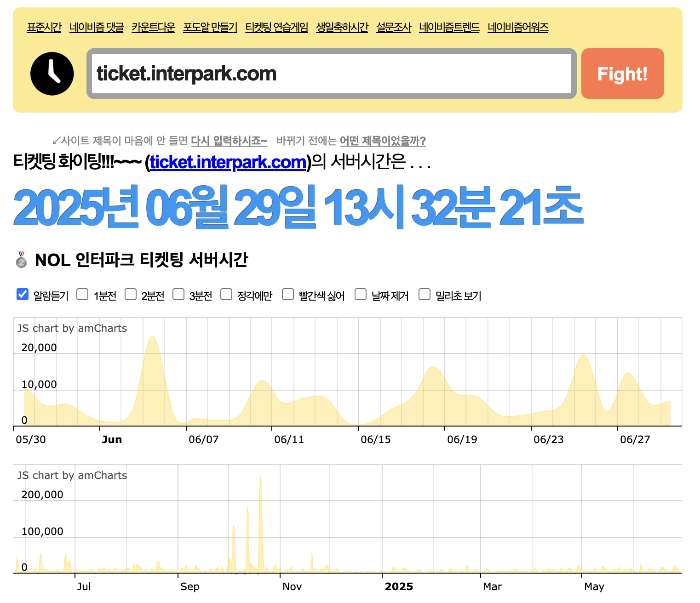Open the 표준시간 menu link
The image size is (700, 603).
44,27
